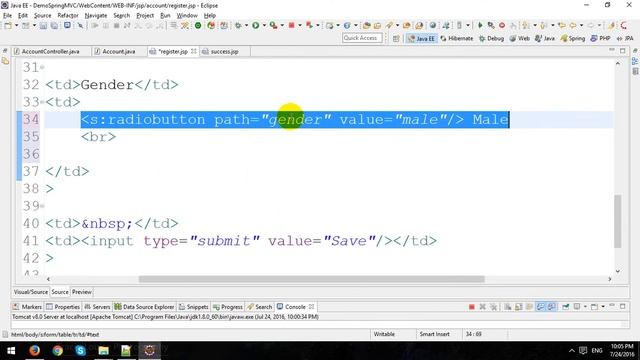Screen dimensions: 640x360
Task: Click the New file toolbar icon
Action: pyautogui.click(x=8, y=25)
